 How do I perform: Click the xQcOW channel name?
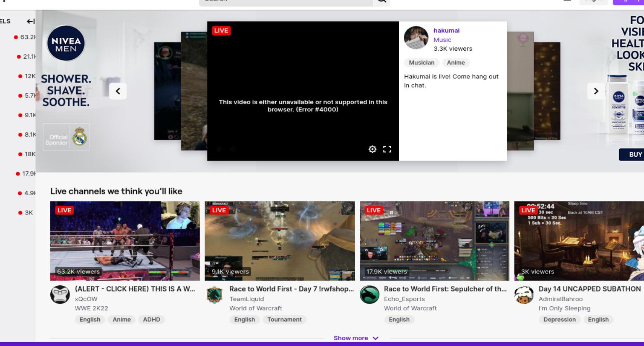coord(86,299)
